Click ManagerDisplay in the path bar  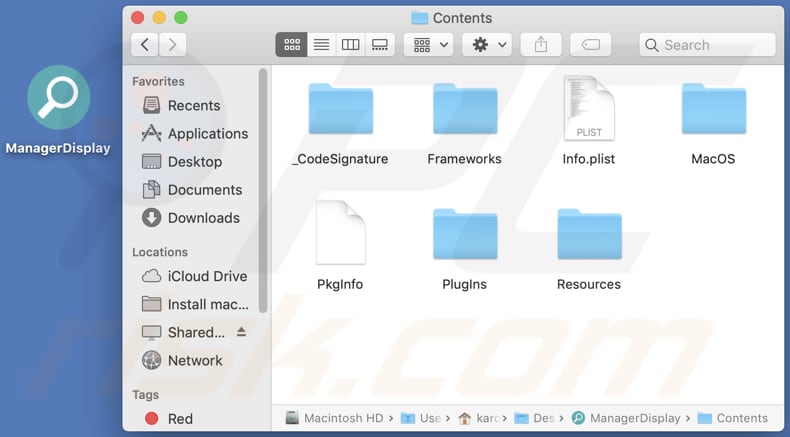[626, 418]
